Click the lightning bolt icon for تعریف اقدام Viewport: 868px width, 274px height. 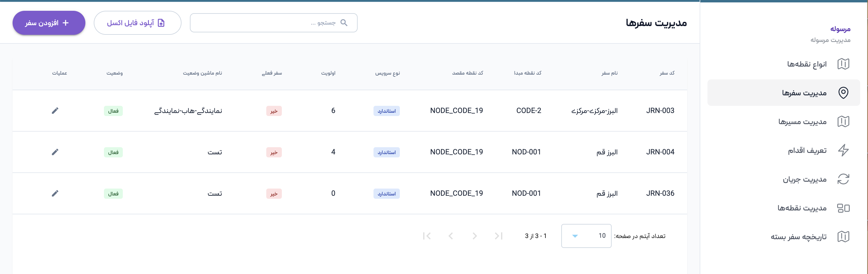[843, 150]
